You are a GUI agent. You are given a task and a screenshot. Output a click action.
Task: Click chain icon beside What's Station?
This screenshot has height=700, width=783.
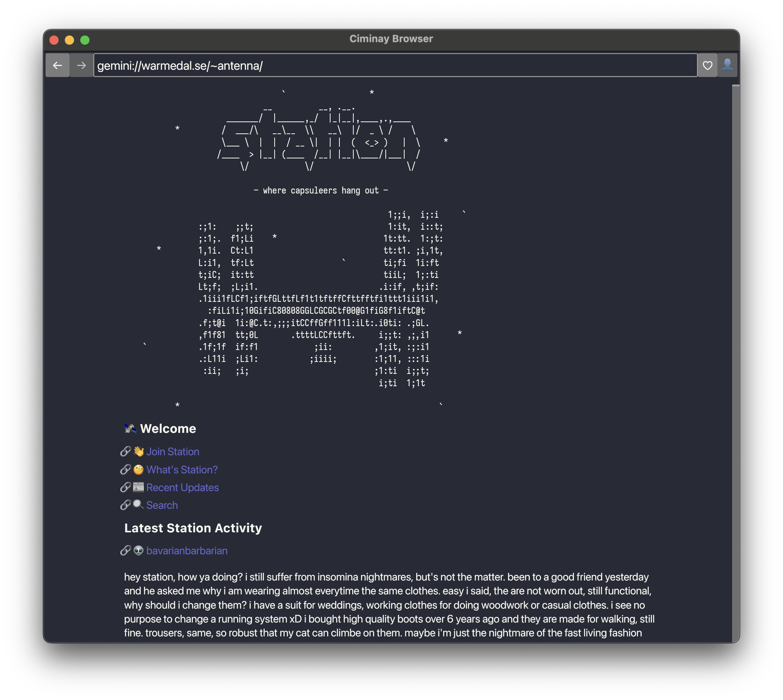[125, 469]
